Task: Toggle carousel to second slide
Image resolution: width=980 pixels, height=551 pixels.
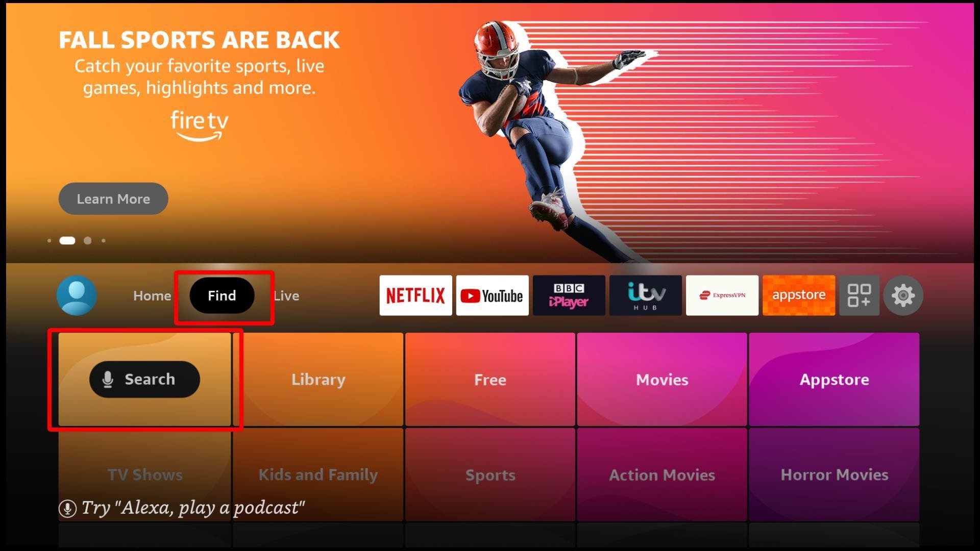Action: pos(67,240)
